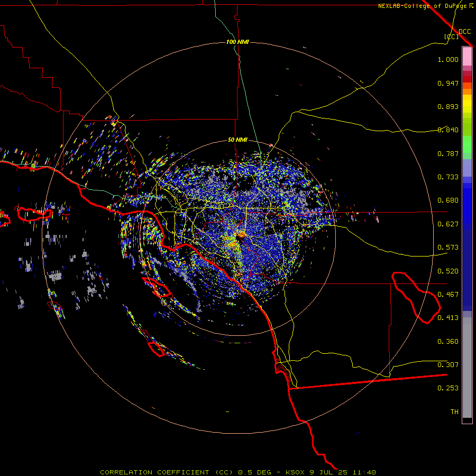Pick the gray segment of the color bar
This screenshot has width=476, height=476.
click(x=467, y=368)
